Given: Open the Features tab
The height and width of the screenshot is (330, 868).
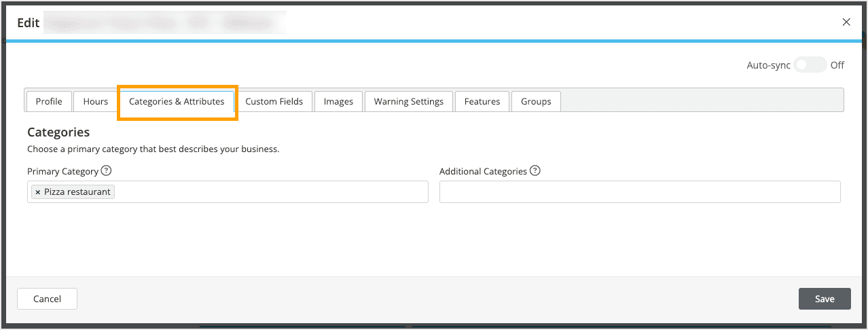Looking at the screenshot, I should pos(482,101).
